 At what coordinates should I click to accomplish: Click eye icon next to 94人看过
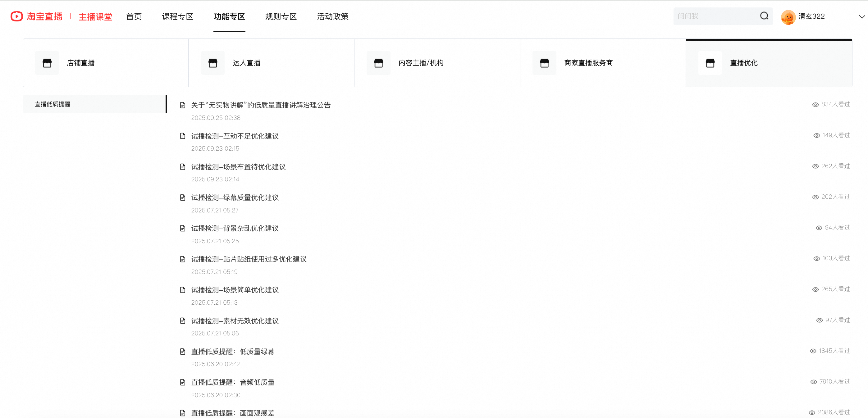tap(819, 228)
